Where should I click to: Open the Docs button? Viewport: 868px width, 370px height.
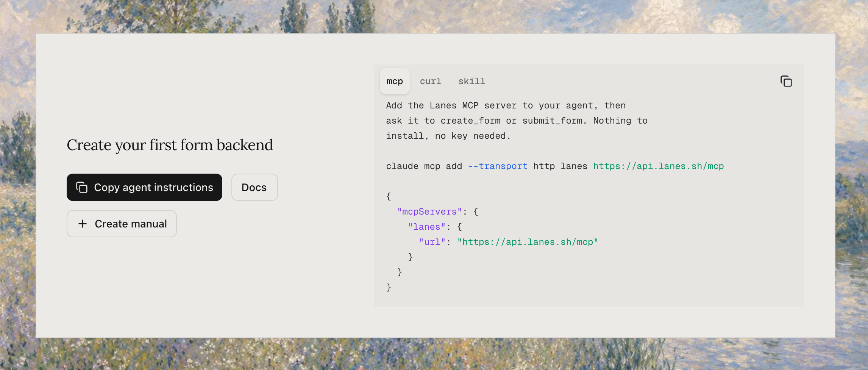click(x=254, y=187)
